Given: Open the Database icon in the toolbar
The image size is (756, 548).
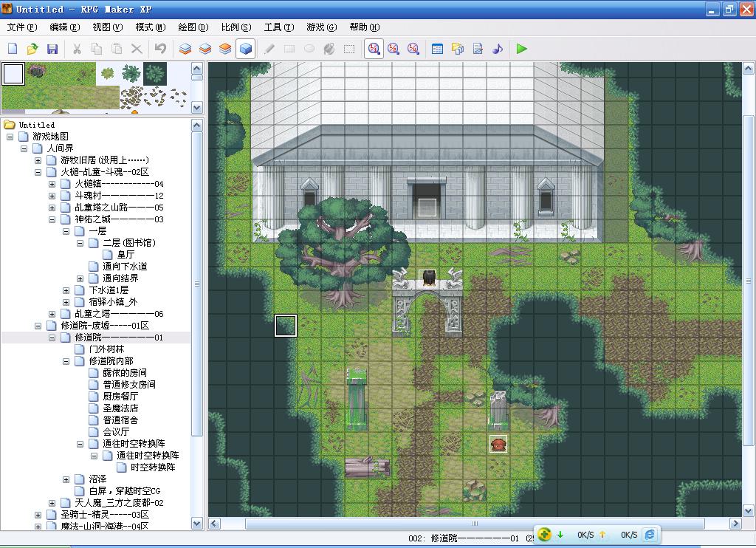Looking at the screenshot, I should tap(437, 49).
